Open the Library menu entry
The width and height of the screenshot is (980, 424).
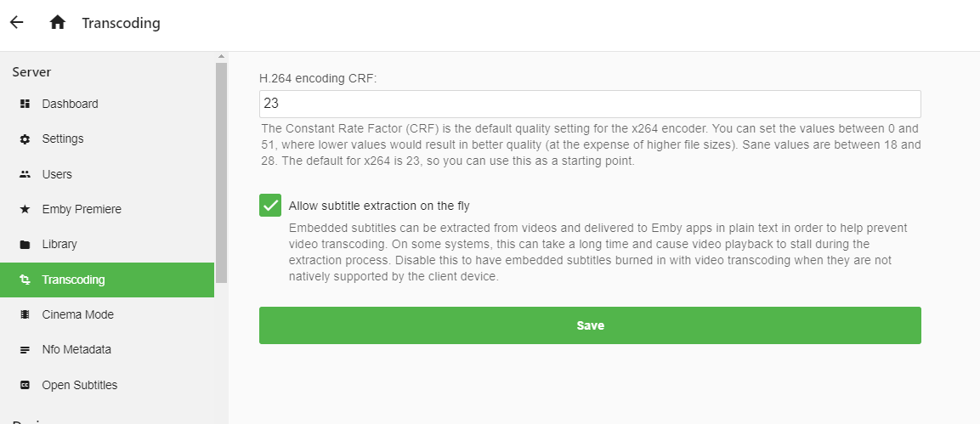(x=59, y=244)
